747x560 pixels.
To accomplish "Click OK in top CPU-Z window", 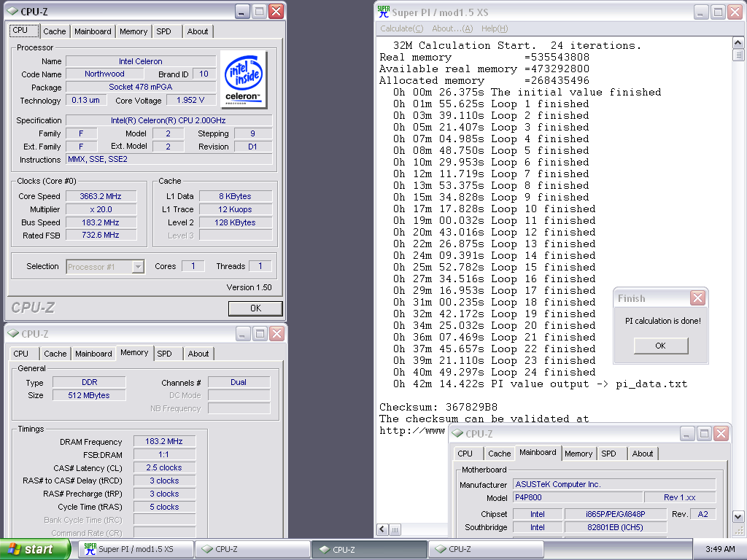I will pyautogui.click(x=255, y=308).
